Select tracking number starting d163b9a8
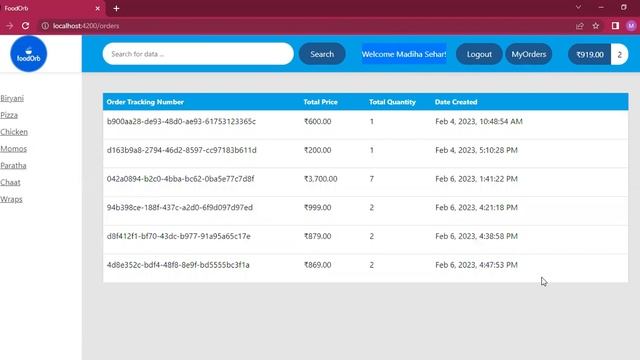The height and width of the screenshot is (360, 640). (182, 150)
